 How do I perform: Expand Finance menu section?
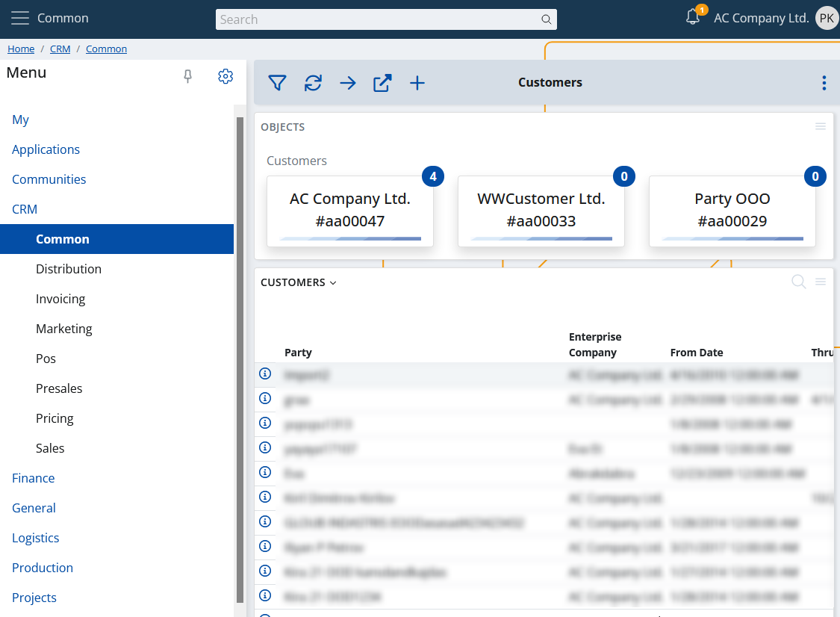33,478
